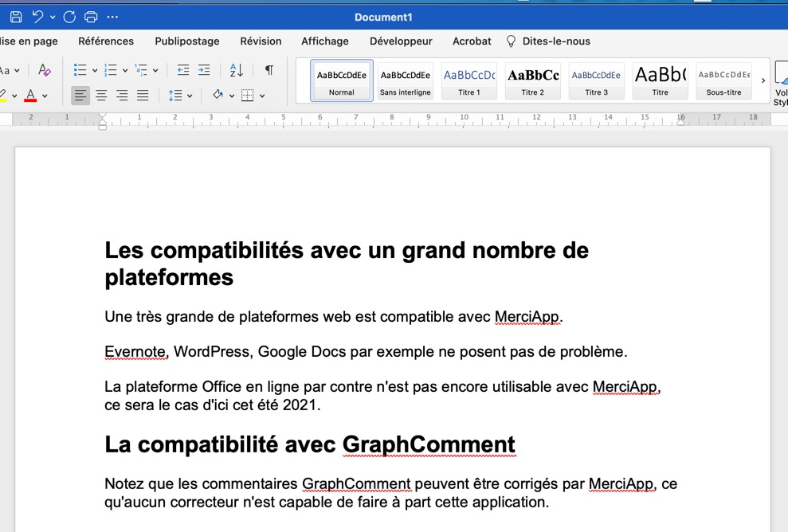Screen dimensions: 788x532
Task: Apply the Titre 1 style
Action: pos(468,81)
